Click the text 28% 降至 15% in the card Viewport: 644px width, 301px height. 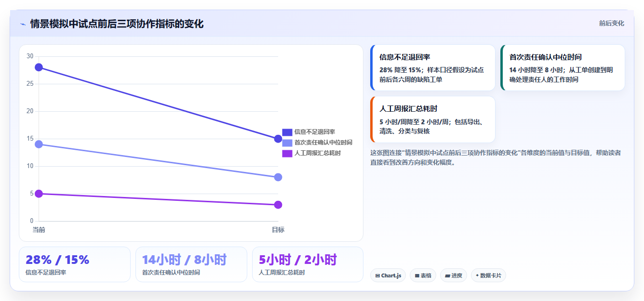(400, 70)
